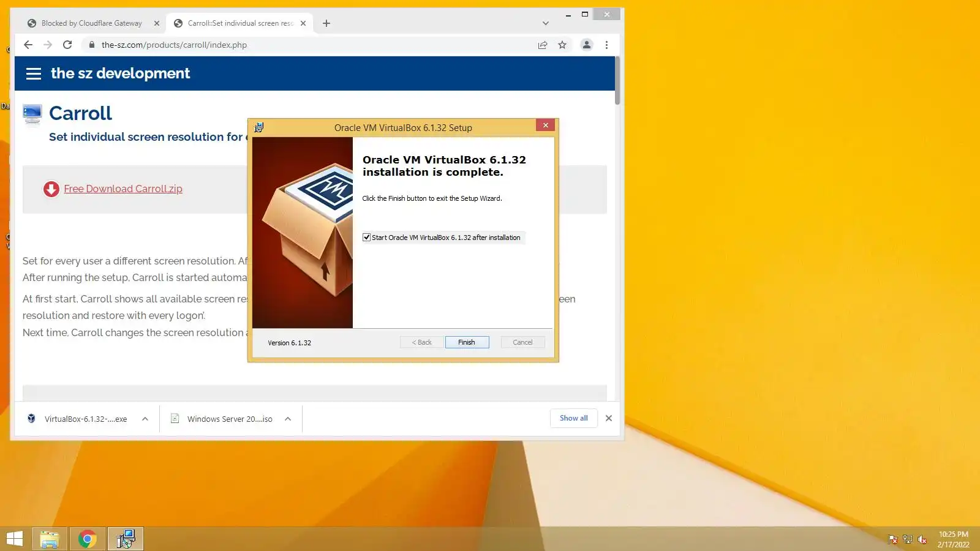Screen dimensions: 980x551
Task: Share this page from address bar
Action: tap(543, 45)
